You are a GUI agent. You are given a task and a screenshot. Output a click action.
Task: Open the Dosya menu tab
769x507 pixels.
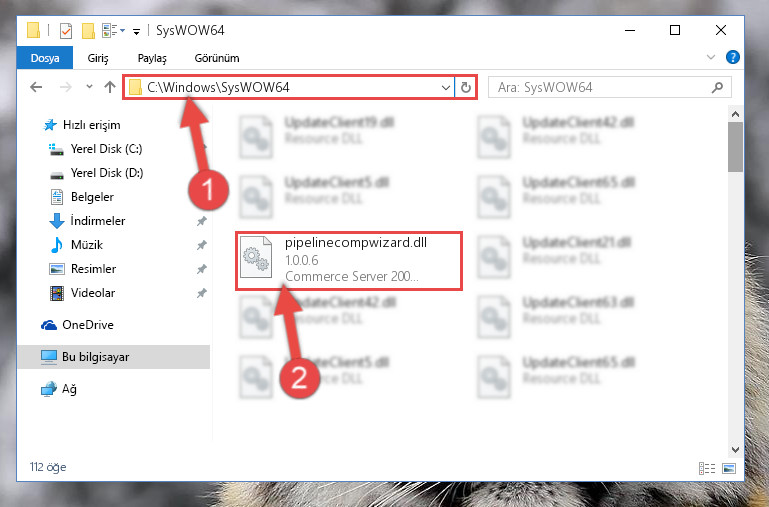45,58
